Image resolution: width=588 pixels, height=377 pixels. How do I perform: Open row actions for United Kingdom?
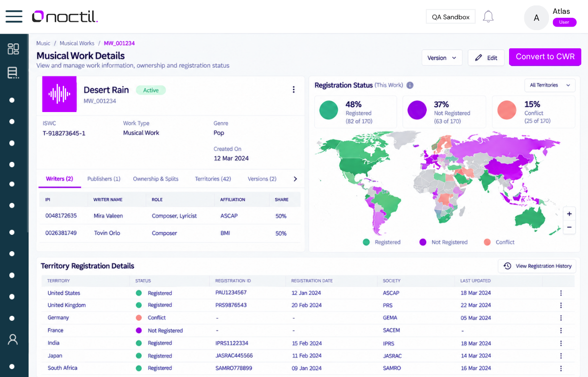tap(561, 305)
